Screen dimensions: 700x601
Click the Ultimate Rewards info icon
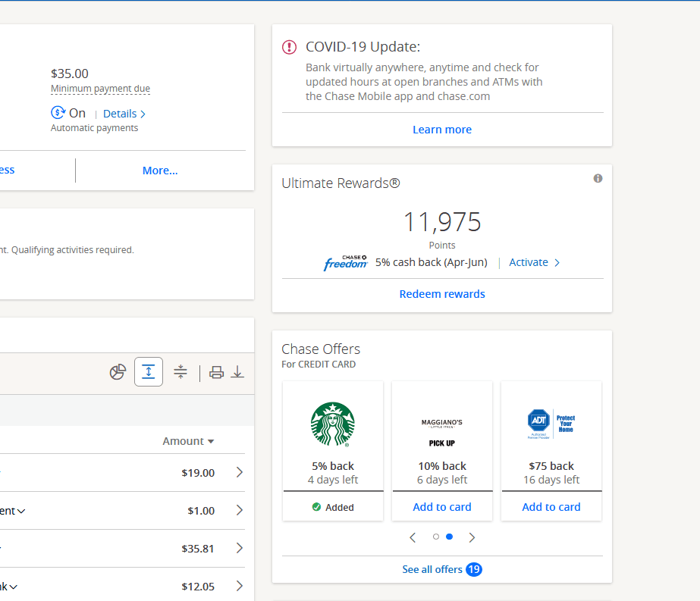598,178
